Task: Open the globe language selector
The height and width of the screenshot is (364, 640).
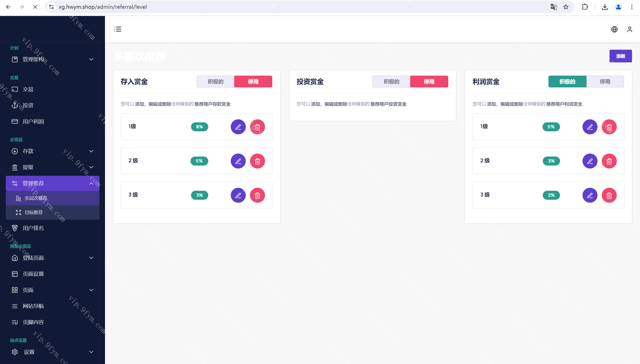Action: (614, 29)
